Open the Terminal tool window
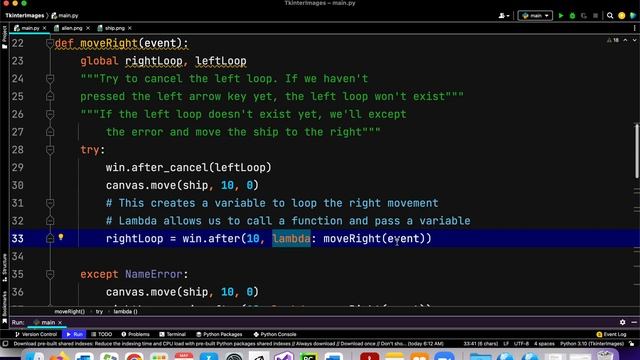640x360 pixels. coord(172,334)
